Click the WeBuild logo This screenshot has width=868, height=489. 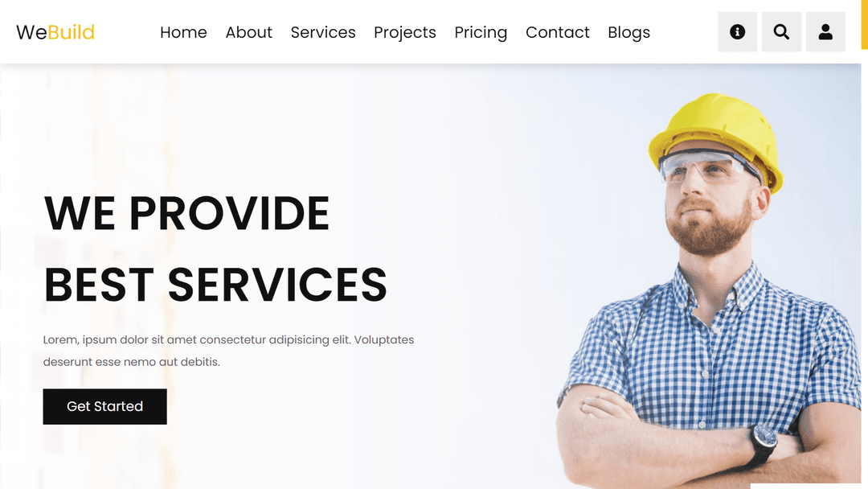[x=55, y=32]
